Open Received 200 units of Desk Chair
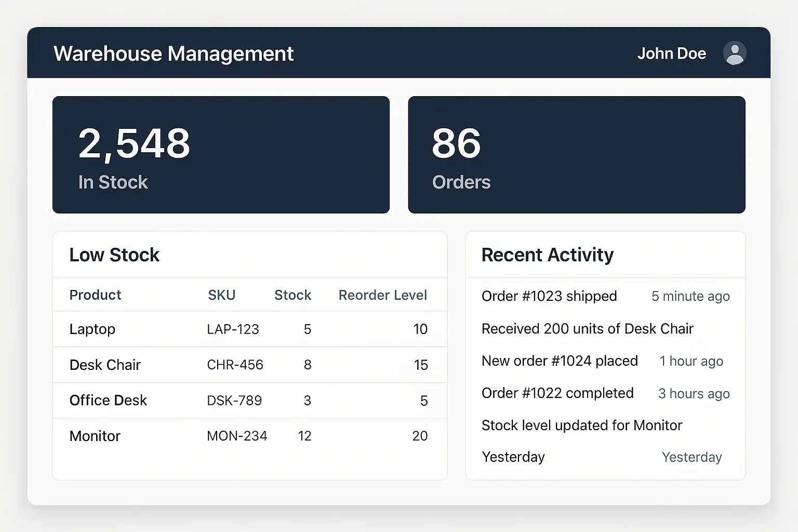Screen dimensions: 798x532 pos(587,329)
